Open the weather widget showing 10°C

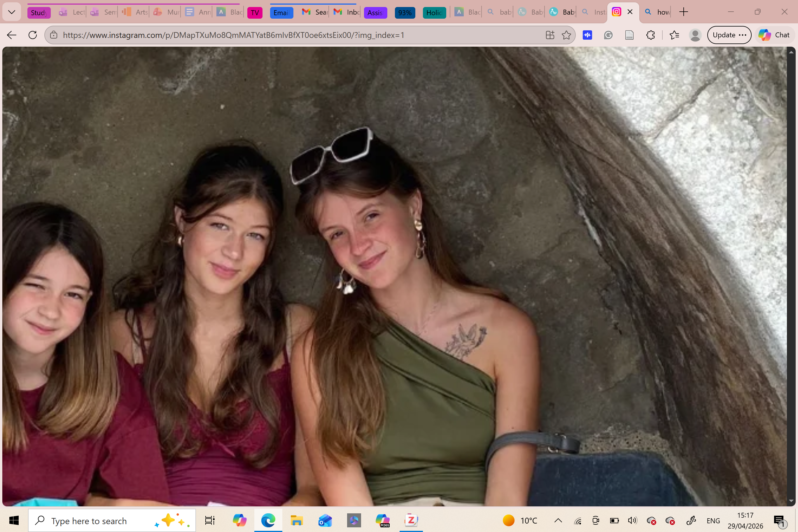(520, 520)
